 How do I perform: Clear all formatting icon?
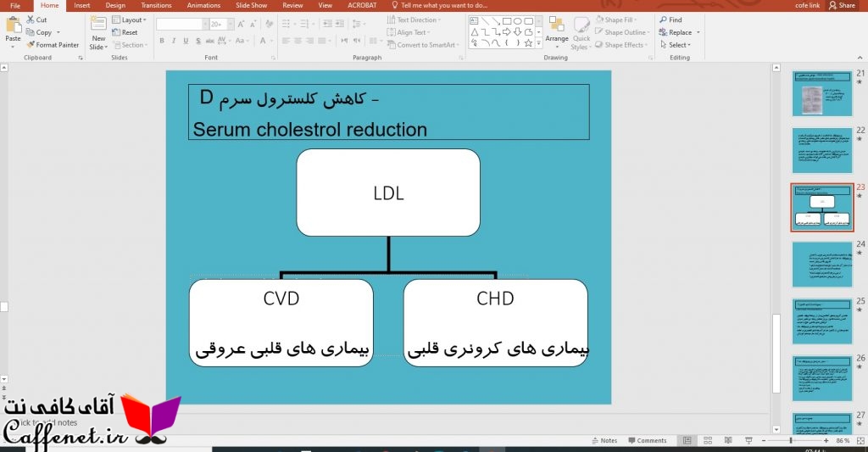coord(269,25)
